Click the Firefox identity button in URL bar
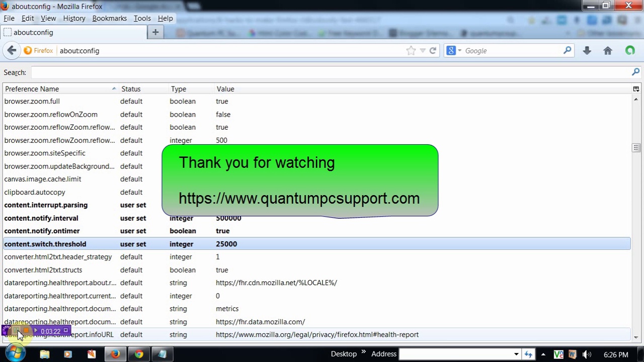 tap(38, 51)
